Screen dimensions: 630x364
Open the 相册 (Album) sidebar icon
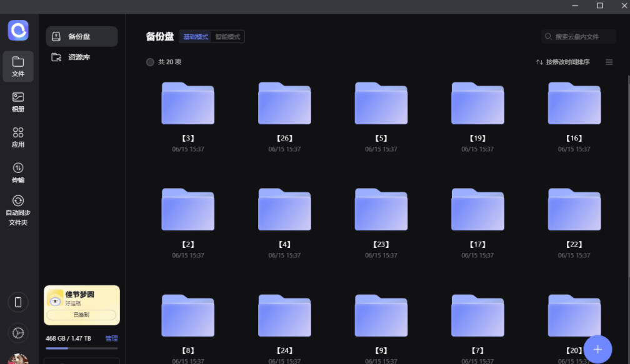pos(18,102)
